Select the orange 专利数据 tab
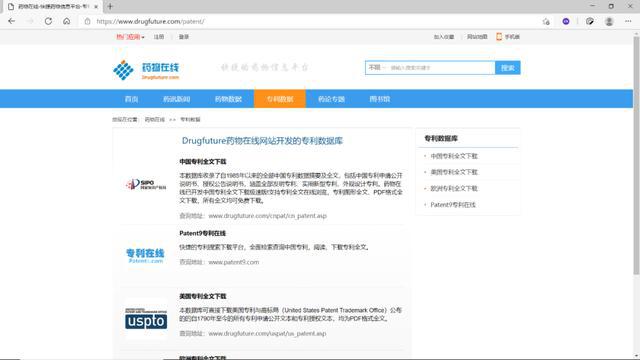 [280, 99]
